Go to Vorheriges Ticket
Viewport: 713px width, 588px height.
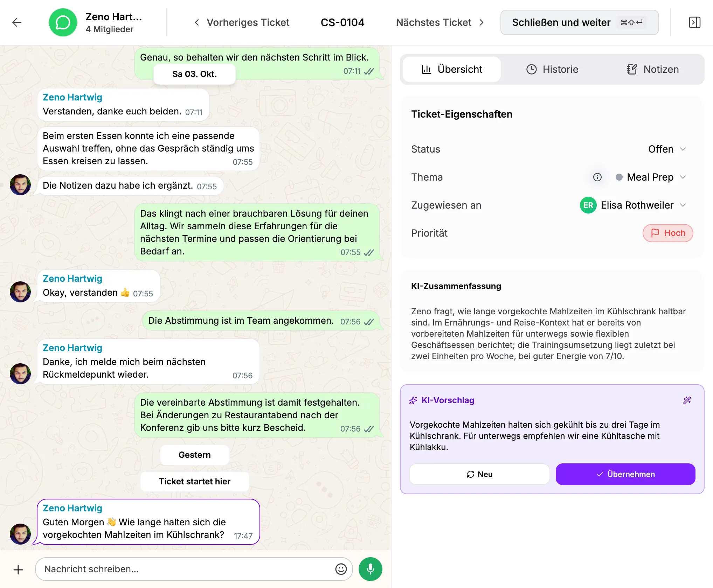[242, 22]
